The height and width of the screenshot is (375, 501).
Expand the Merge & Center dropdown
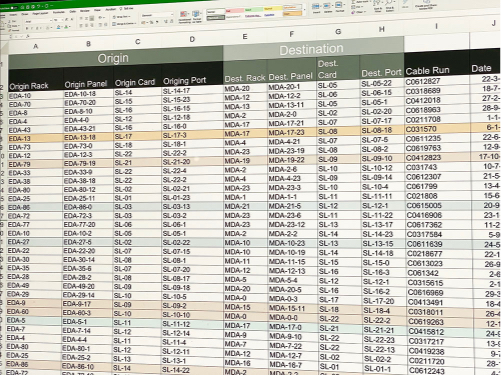click(136, 23)
